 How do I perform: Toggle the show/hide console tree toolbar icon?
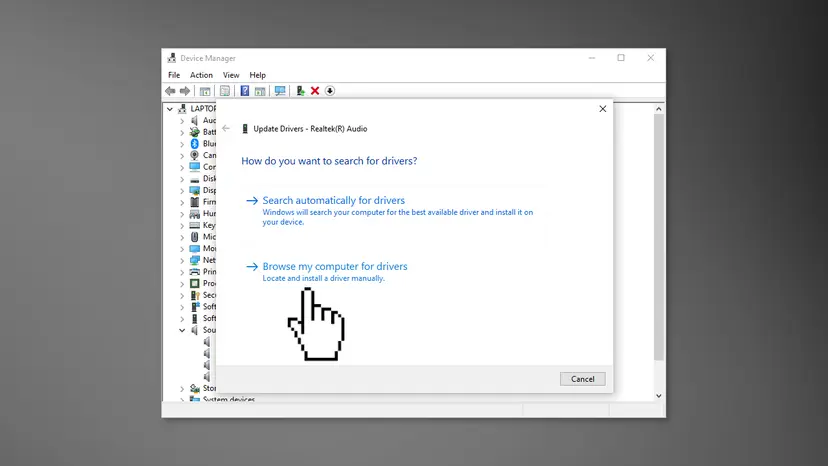(205, 91)
